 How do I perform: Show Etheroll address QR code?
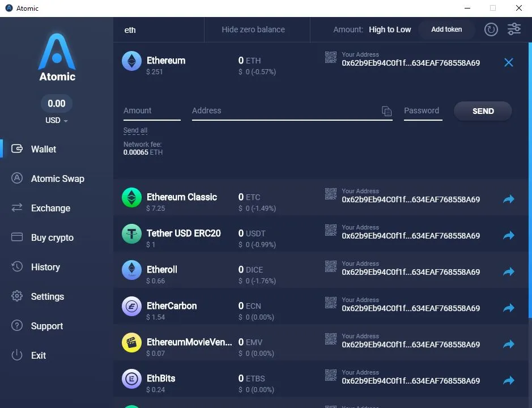pyautogui.click(x=331, y=266)
